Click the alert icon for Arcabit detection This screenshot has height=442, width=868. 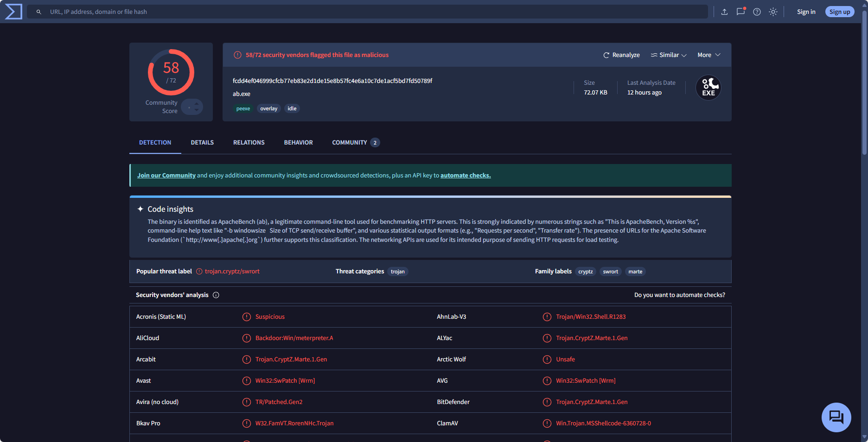click(x=247, y=360)
